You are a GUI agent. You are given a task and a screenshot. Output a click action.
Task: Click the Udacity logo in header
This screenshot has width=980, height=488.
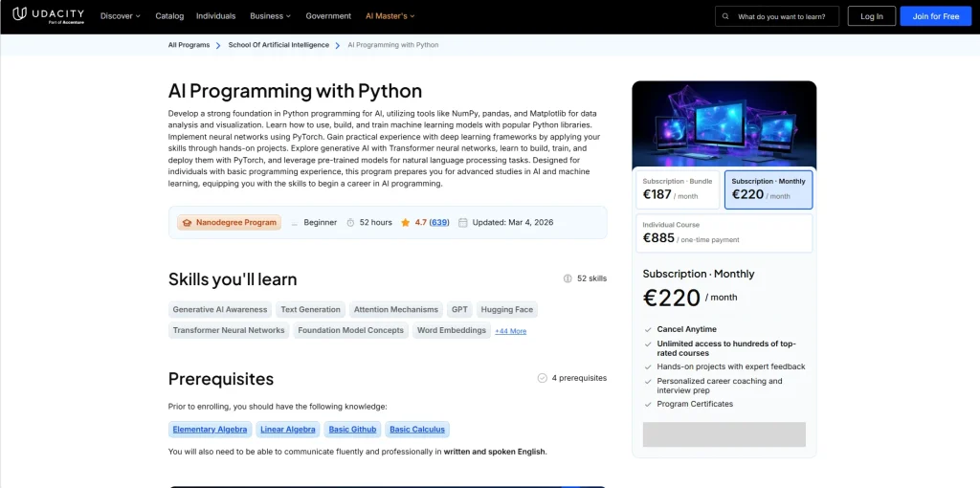coord(47,16)
